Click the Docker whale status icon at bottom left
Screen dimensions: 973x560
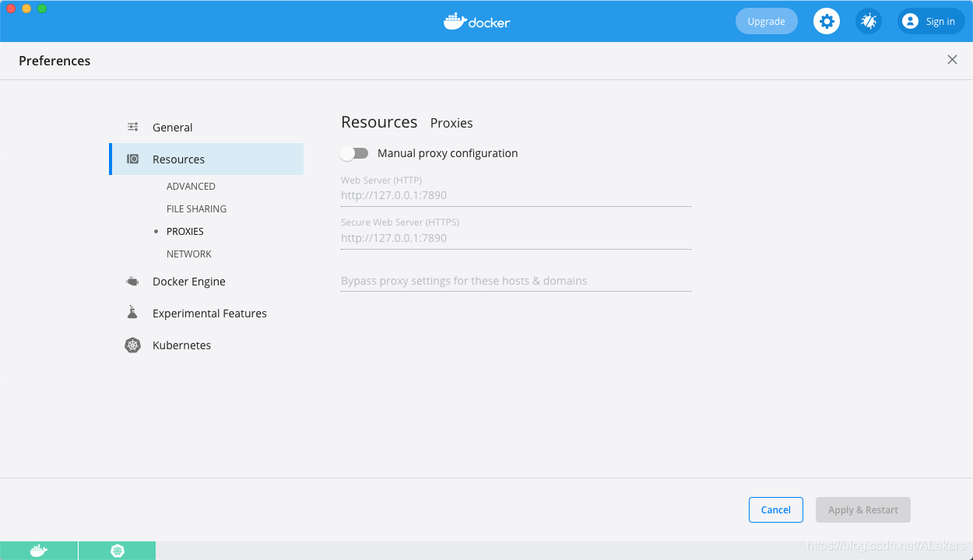pos(39,551)
